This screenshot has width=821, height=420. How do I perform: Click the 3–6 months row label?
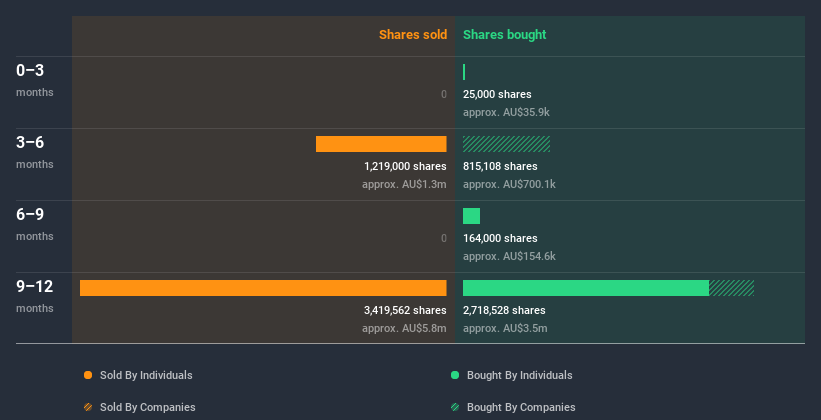pos(35,152)
